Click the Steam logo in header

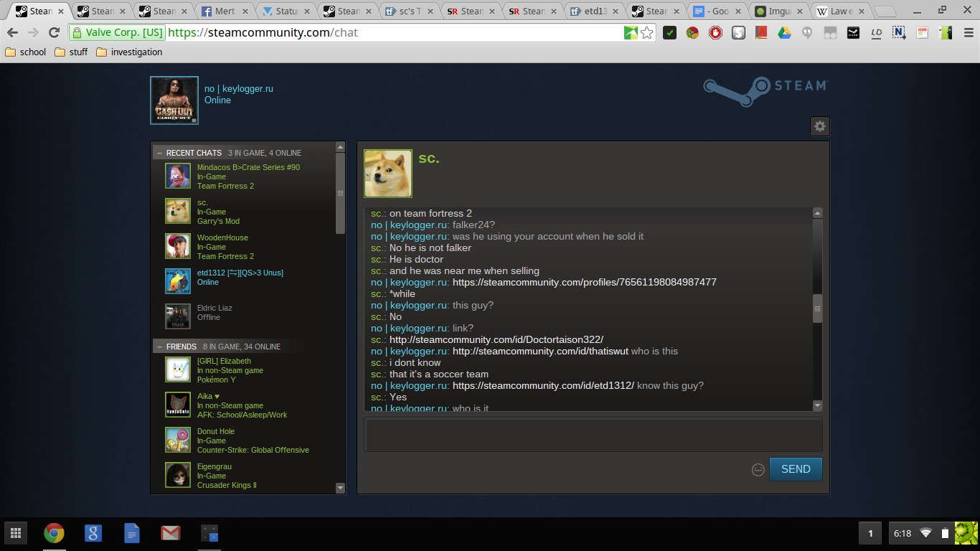coord(765,90)
